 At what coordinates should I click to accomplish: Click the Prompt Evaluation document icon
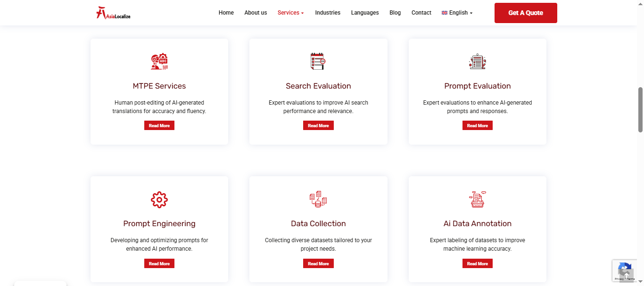(x=478, y=62)
